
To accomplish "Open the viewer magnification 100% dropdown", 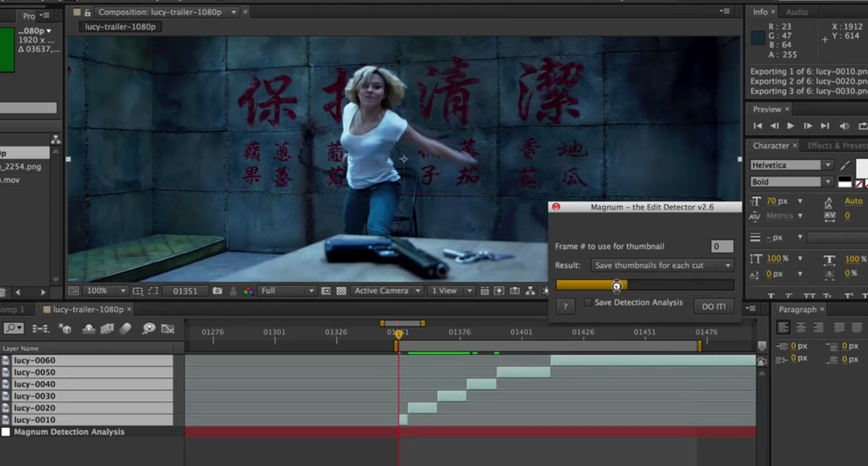I will click(x=106, y=291).
